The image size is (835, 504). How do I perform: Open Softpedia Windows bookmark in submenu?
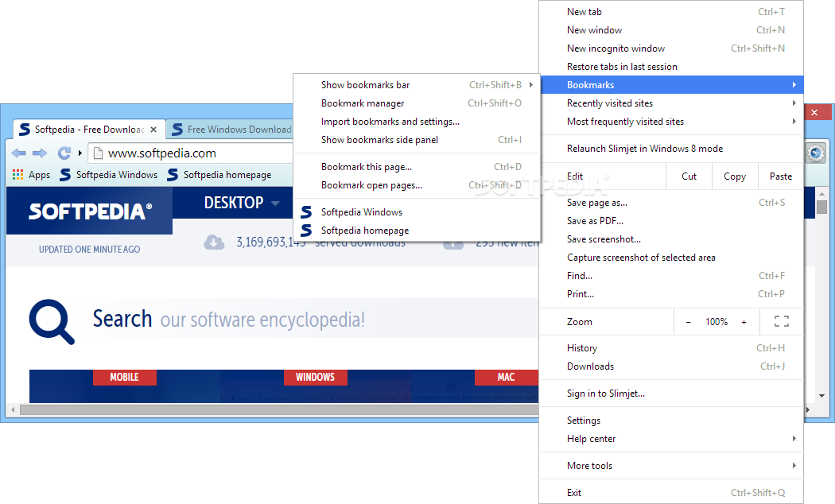pos(417,211)
